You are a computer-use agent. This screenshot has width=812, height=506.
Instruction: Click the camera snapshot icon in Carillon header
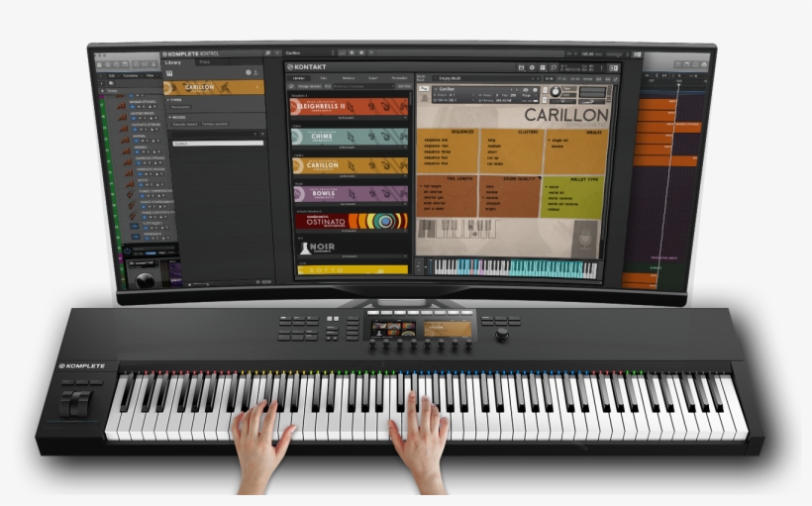click(x=525, y=89)
